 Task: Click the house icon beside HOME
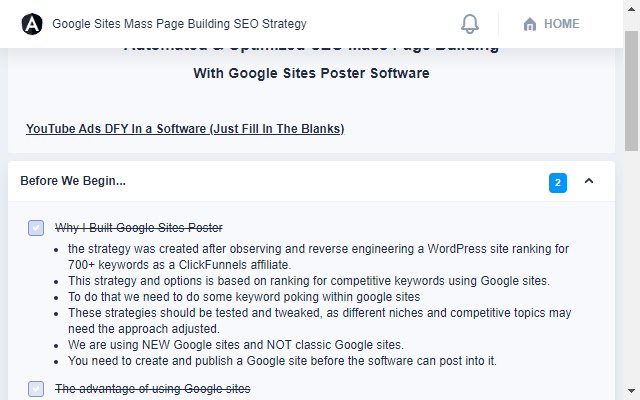530,24
